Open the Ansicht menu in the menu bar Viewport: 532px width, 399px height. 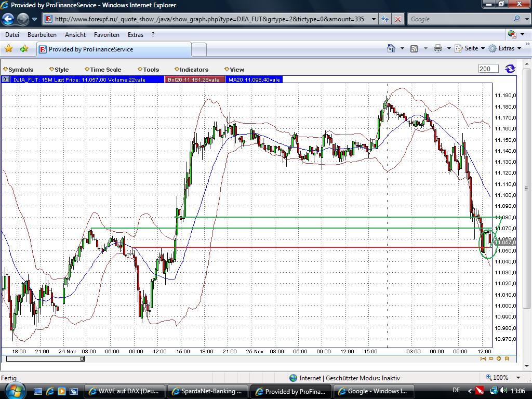tap(75, 35)
